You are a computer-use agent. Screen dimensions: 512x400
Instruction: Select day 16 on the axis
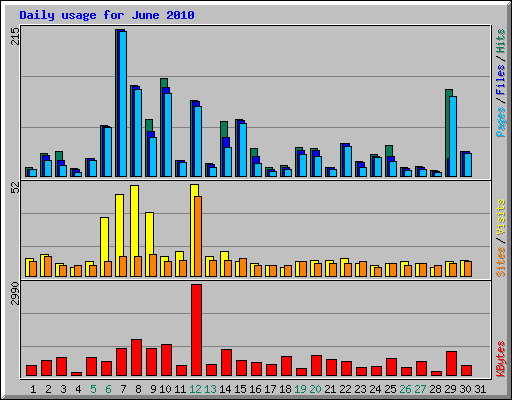(x=255, y=389)
